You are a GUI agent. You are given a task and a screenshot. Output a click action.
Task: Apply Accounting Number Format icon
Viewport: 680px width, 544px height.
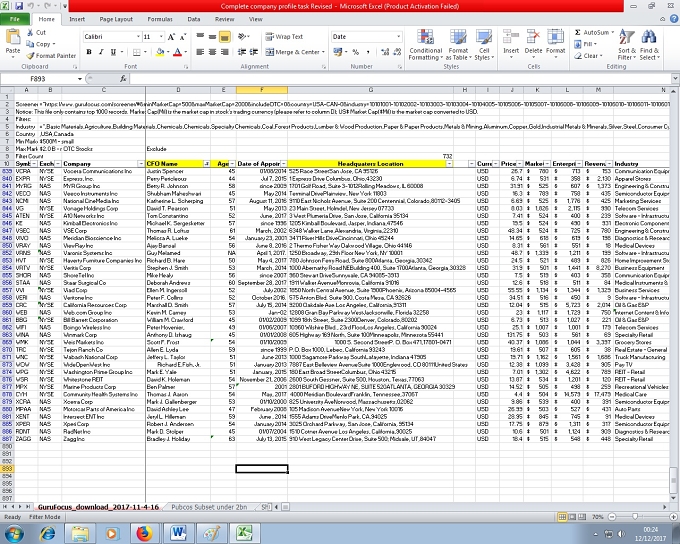click(338, 52)
